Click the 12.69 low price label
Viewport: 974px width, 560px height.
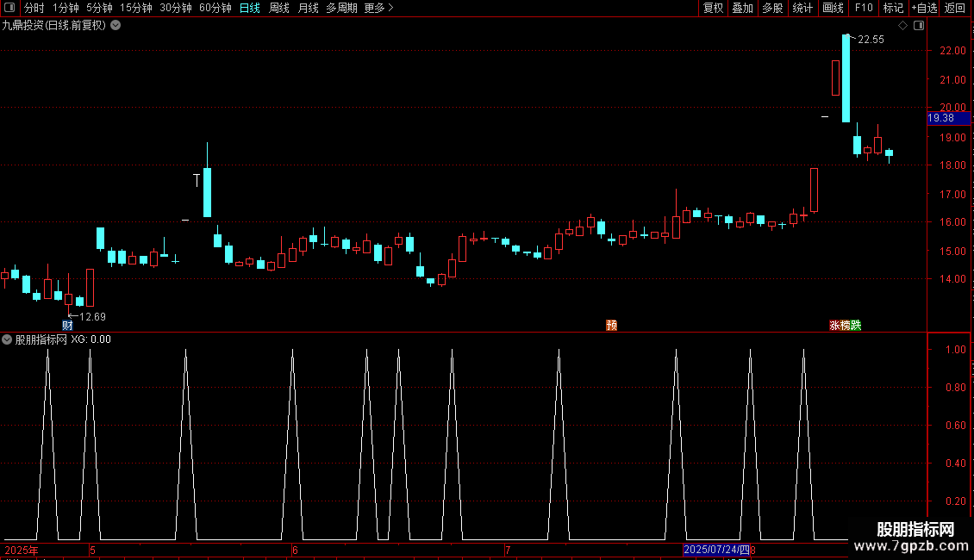click(x=92, y=317)
